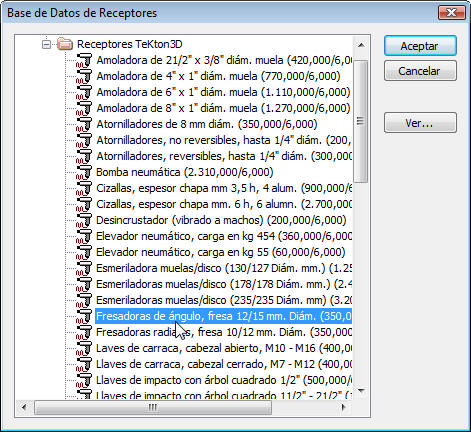Click tool icon for Elevador neumático kg 55
The width and height of the screenshot is (471, 432).
(84, 252)
